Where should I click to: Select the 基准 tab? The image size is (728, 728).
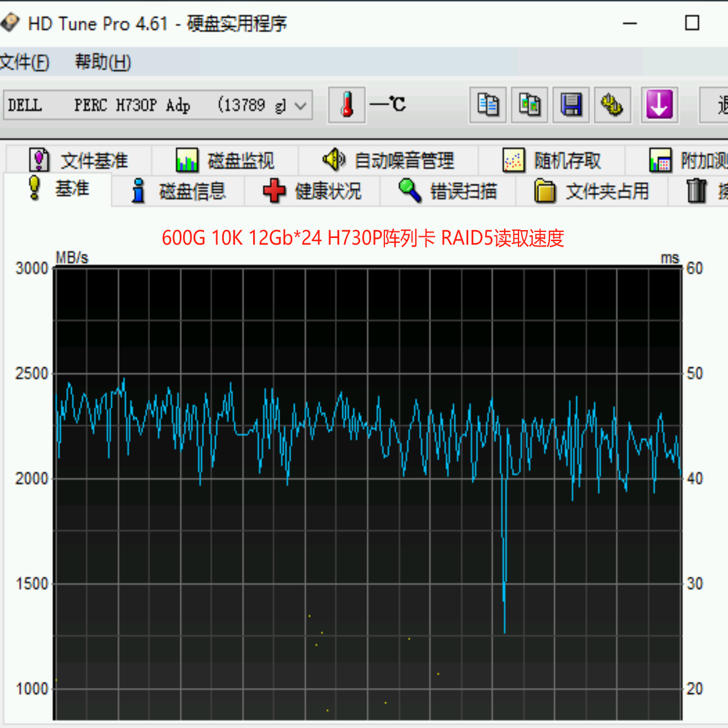pos(58,189)
